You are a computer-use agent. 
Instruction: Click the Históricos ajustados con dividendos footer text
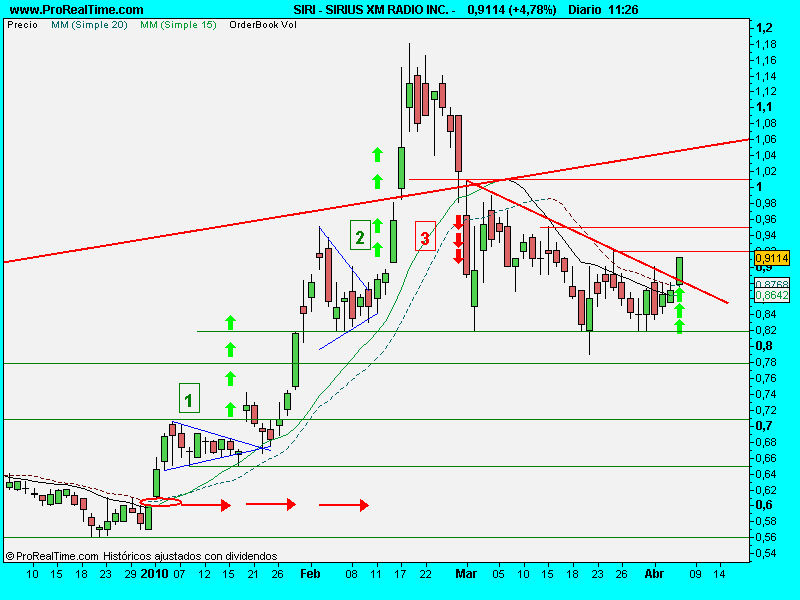(190, 556)
